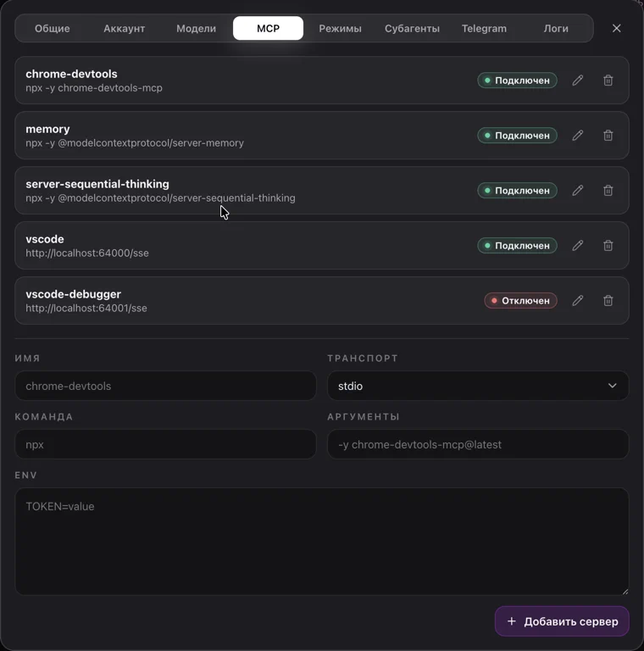The width and height of the screenshot is (644, 651).
Task: Edit the server-sequential-thinking entry
Action: (x=578, y=191)
